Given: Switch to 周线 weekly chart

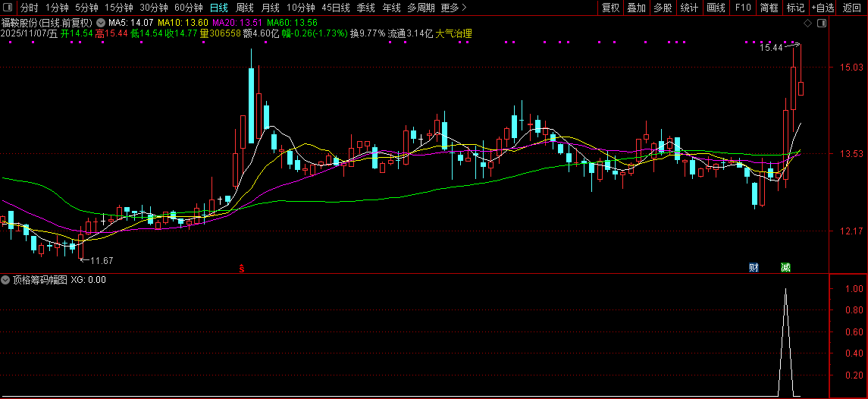Looking at the screenshot, I should tap(245, 8).
